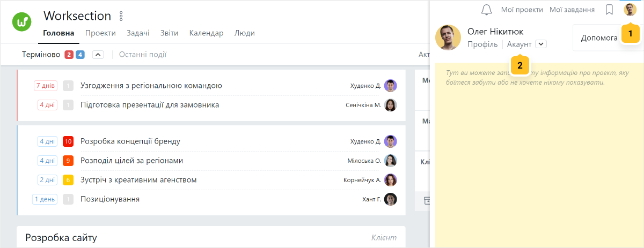Expand the dropdown arrow next to Акаунт
Image resolution: width=644 pixels, height=248 pixels.
click(x=541, y=44)
